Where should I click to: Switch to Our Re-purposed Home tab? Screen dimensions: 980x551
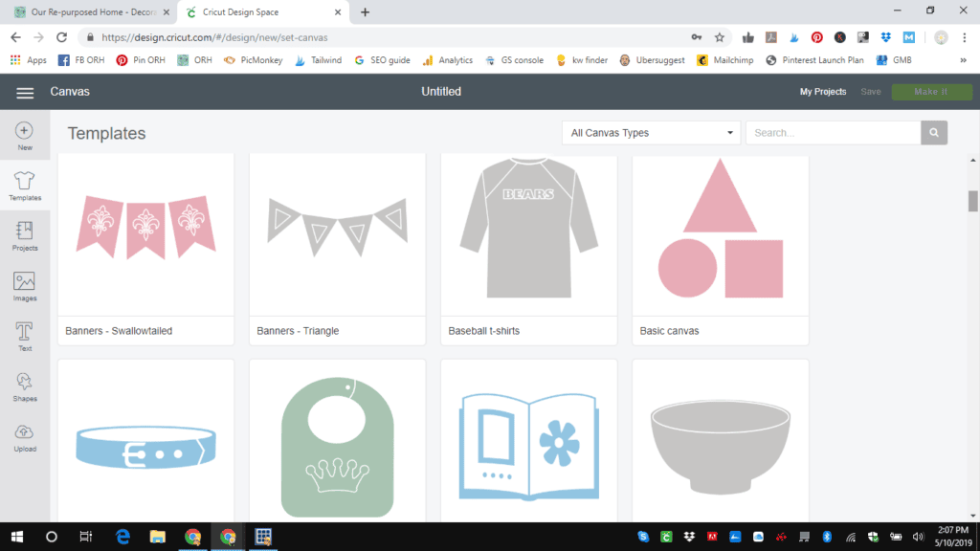pyautogui.click(x=86, y=12)
